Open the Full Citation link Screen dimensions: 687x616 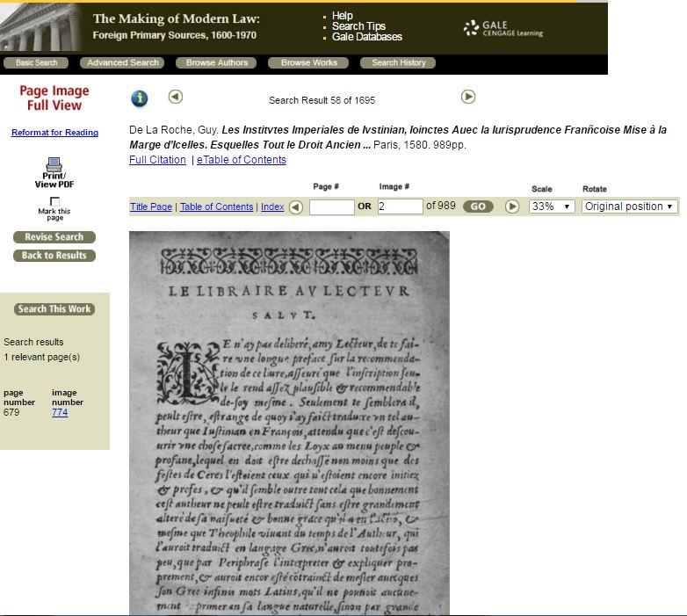pos(157,160)
